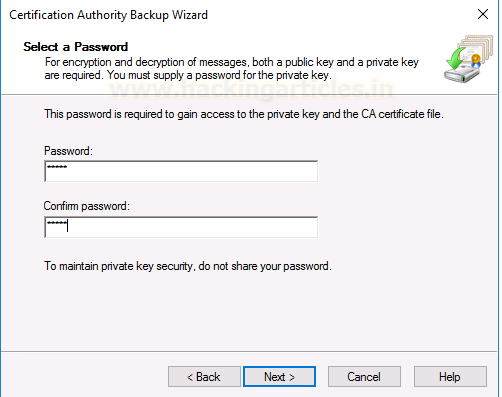Image resolution: width=502 pixels, height=397 pixels.
Task: Click the Select a Password heading
Action: point(76,47)
